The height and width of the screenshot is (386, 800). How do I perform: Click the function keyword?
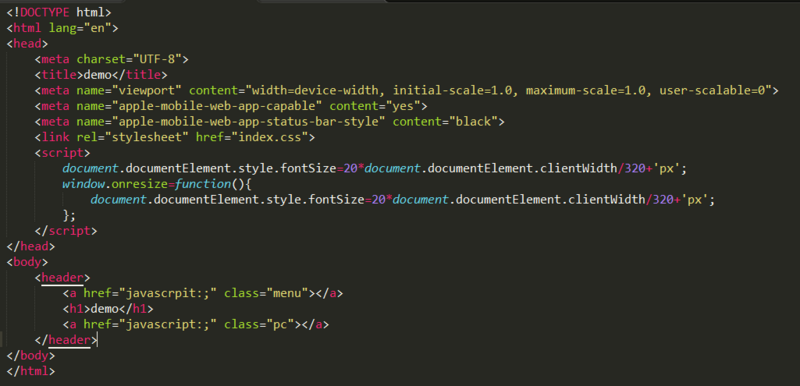pyautogui.click(x=203, y=184)
